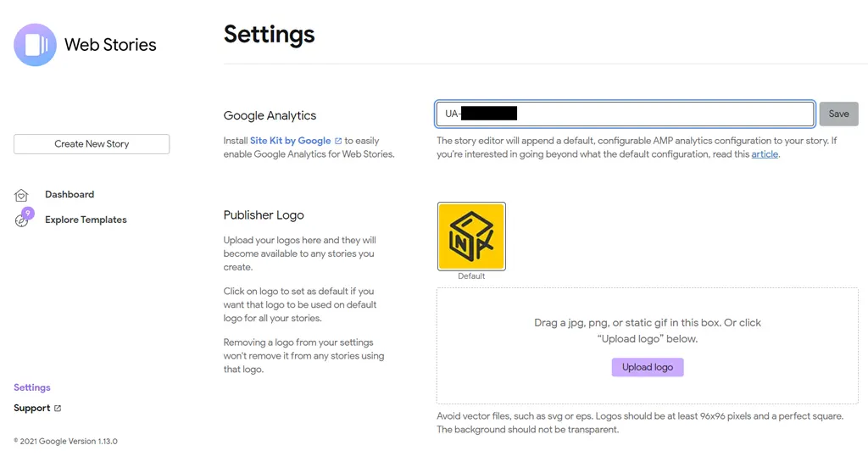Click the Default caption under the logo
Image resolution: width=868 pixels, height=462 pixels.
[471, 276]
